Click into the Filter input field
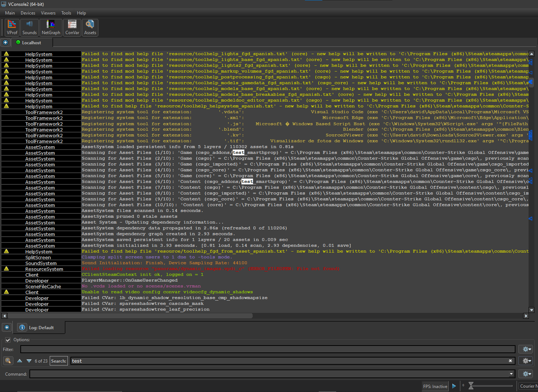Screen dimensions: 538x392 point(268,349)
